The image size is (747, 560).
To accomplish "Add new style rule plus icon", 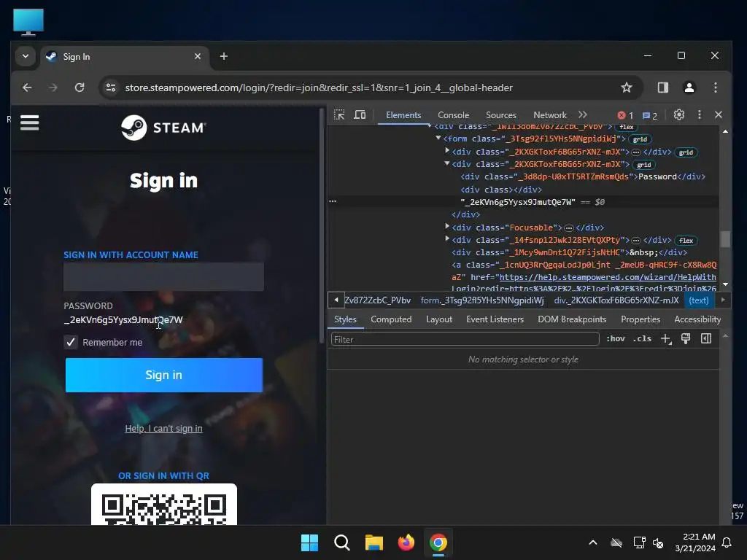I will [x=665, y=338].
